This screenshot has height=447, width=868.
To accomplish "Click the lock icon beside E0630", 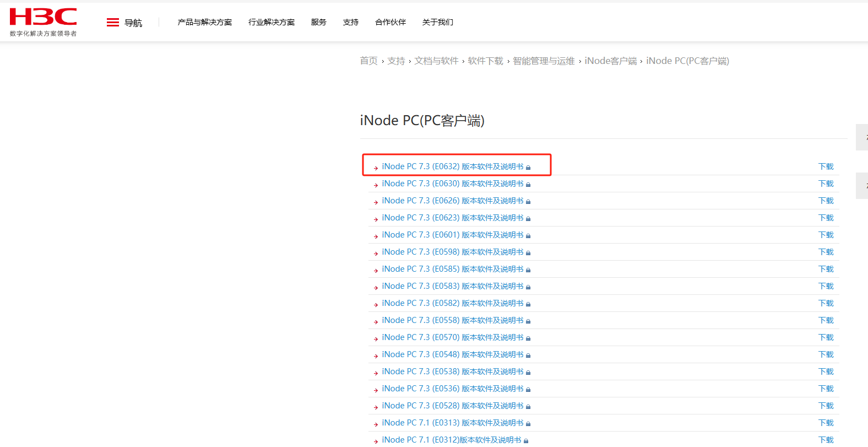I will [528, 185].
